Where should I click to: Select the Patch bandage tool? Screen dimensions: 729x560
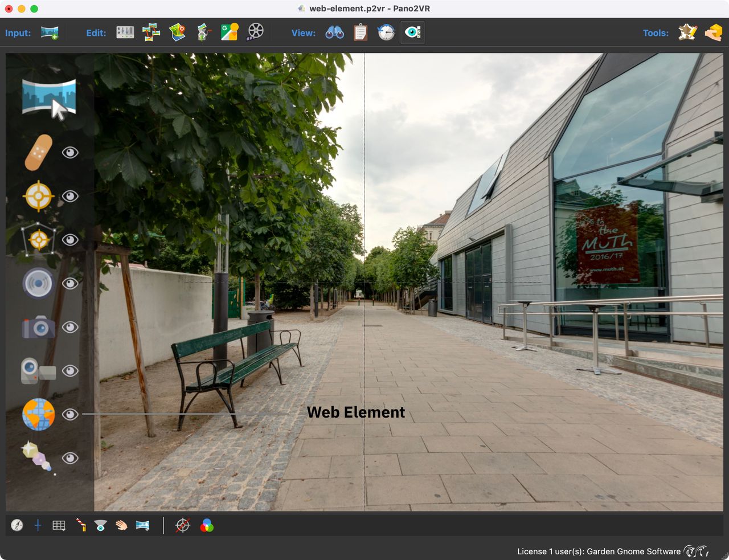tap(39, 152)
